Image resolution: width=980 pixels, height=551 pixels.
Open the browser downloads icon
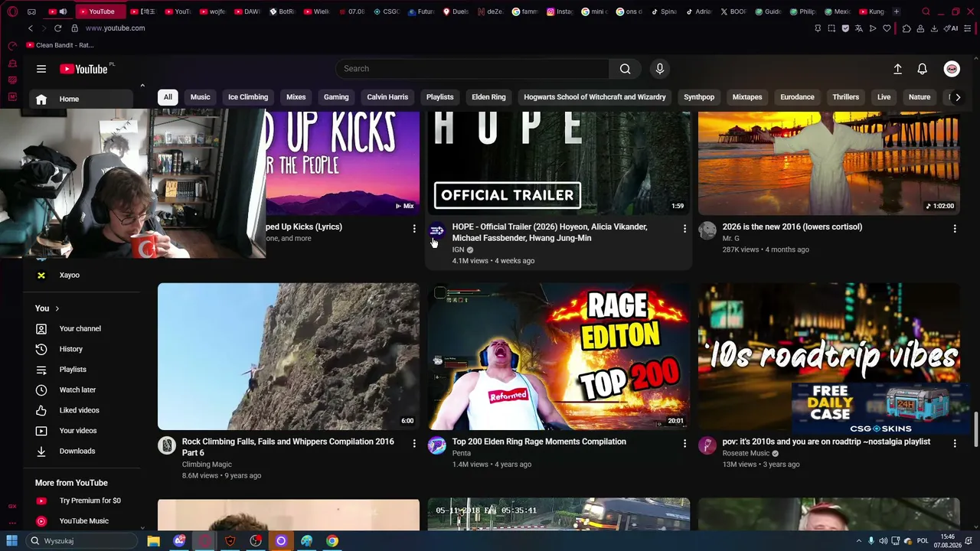click(x=934, y=28)
